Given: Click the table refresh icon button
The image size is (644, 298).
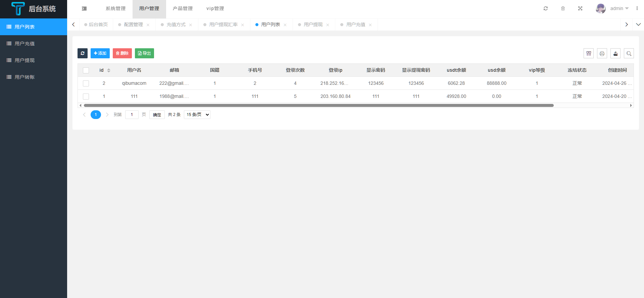Looking at the screenshot, I should tap(83, 53).
